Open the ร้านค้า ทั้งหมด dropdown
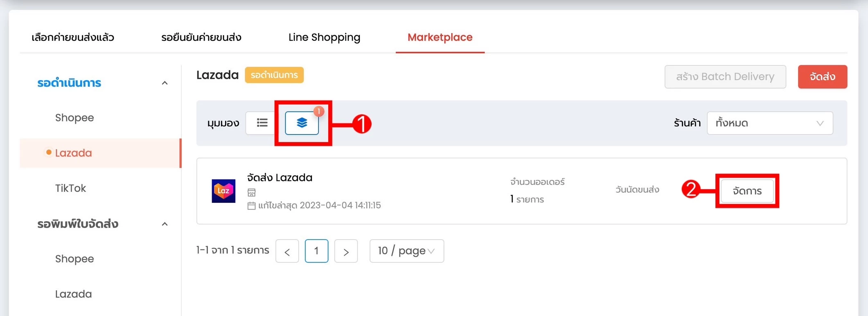Viewport: 868px width, 316px height. (770, 123)
